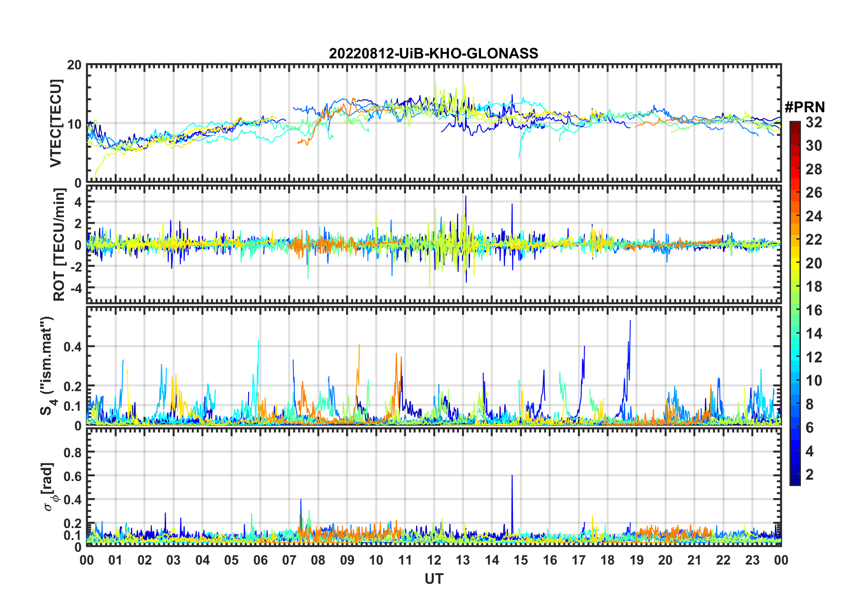Click the VTEC[TECU] y-axis label
The image size is (868, 607).
[56, 124]
